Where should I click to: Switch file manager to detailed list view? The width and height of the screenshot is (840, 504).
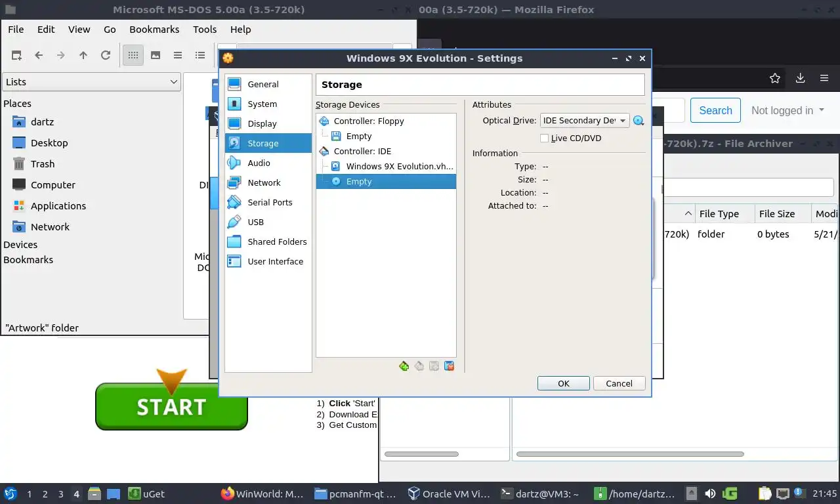pos(200,55)
